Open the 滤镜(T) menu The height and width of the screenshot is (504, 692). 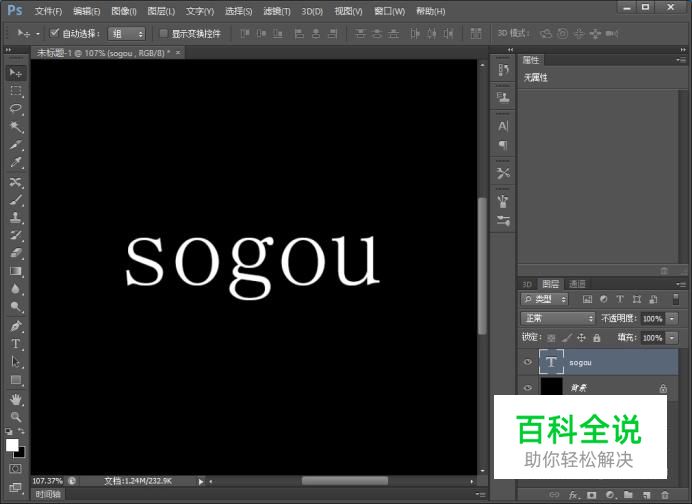277,11
